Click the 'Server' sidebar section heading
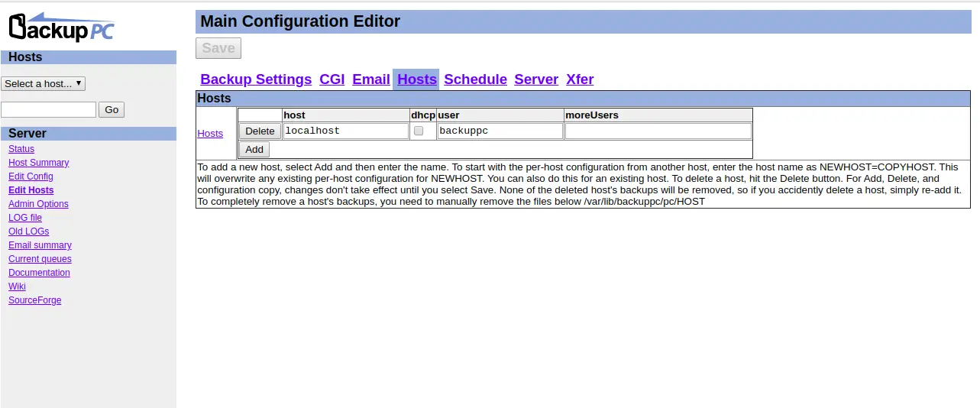Screen dimensions: 980x408 [x=27, y=134]
